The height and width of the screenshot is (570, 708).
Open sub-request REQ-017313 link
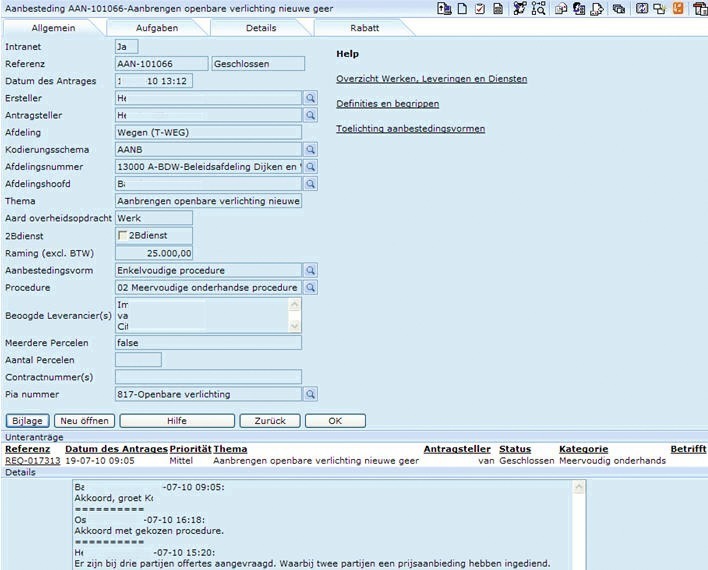point(33,461)
